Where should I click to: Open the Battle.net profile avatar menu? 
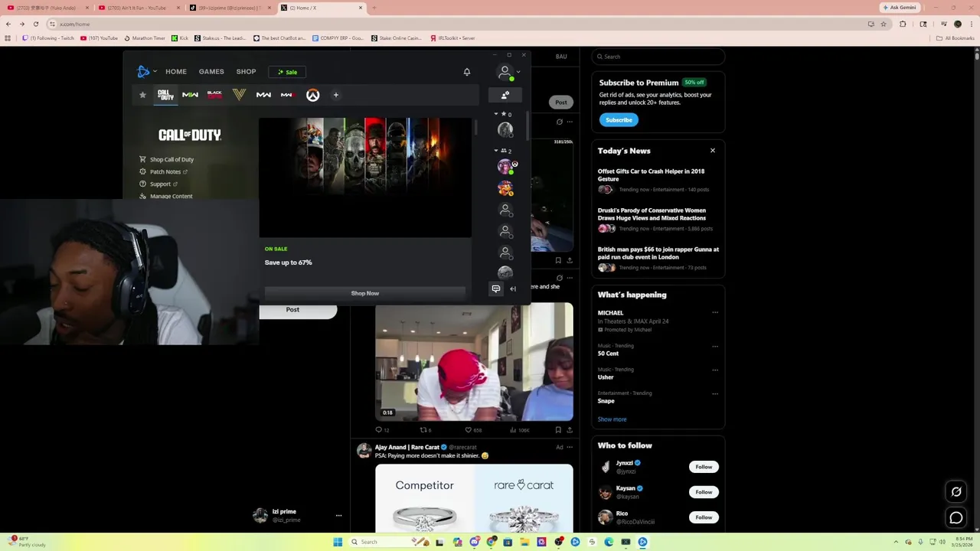tap(507, 72)
